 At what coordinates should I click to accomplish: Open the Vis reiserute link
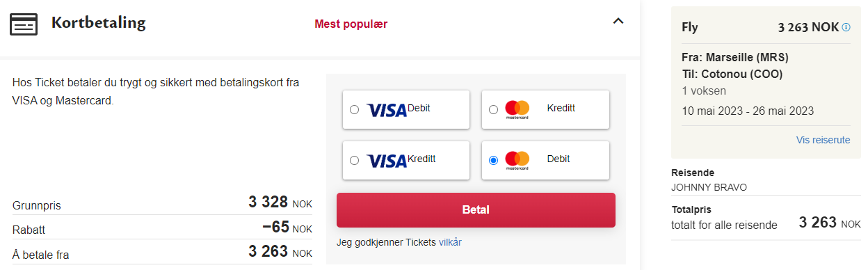coord(823,140)
